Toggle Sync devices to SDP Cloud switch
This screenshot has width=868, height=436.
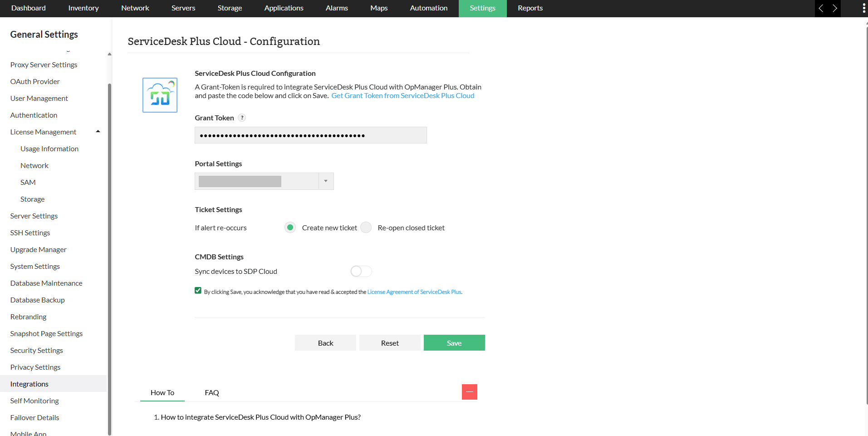click(x=361, y=271)
